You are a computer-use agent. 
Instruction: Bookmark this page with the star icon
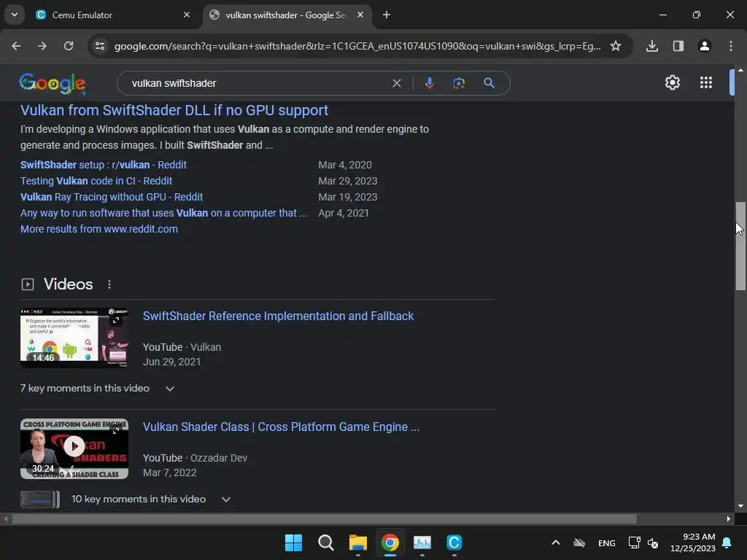(616, 46)
